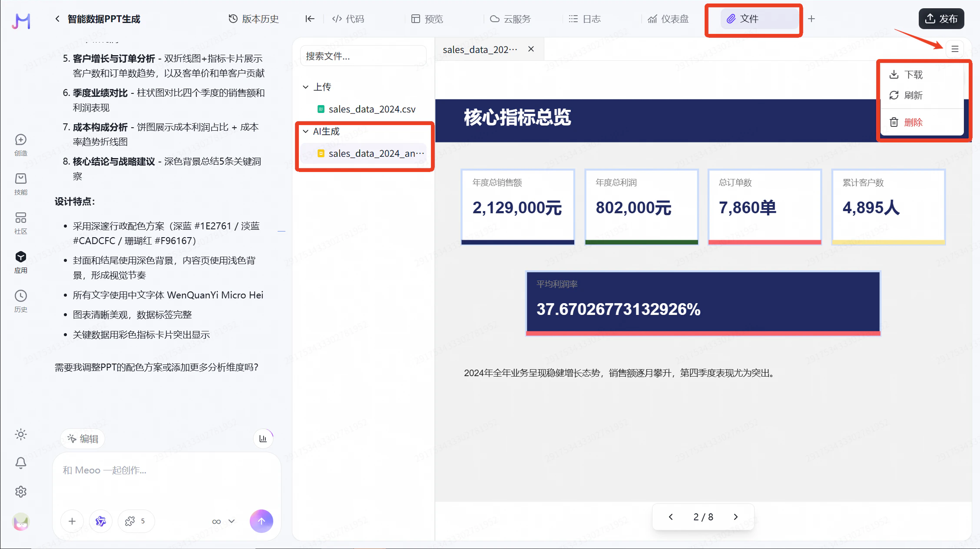The image size is (980, 549).
Task: Go to the next slide arrow
Action: [735, 517]
